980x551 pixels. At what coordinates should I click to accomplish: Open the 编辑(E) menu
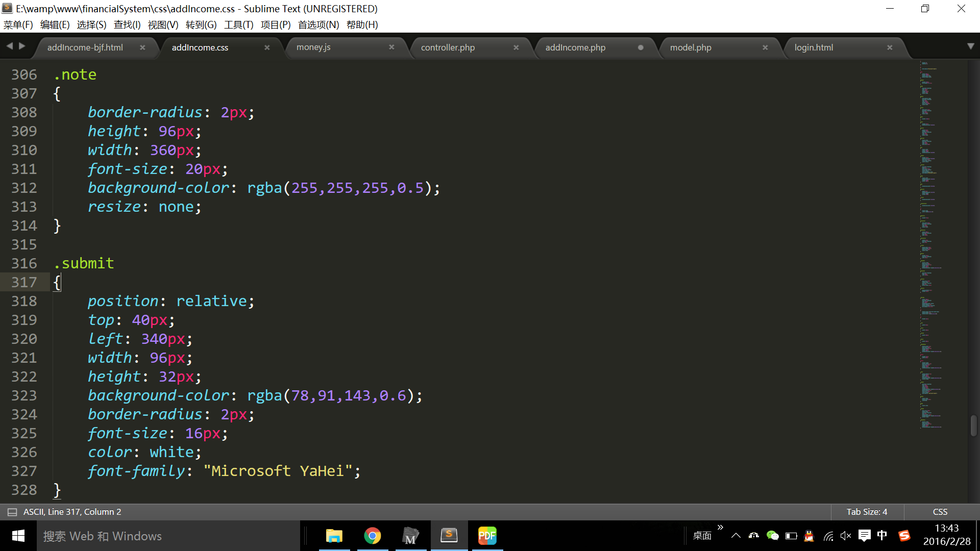[55, 24]
